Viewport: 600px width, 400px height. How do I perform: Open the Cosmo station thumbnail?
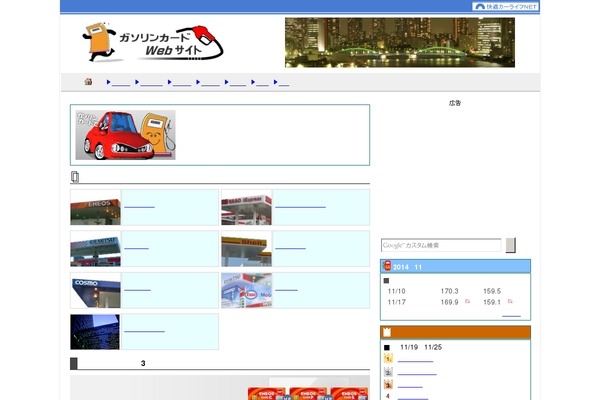95,291
